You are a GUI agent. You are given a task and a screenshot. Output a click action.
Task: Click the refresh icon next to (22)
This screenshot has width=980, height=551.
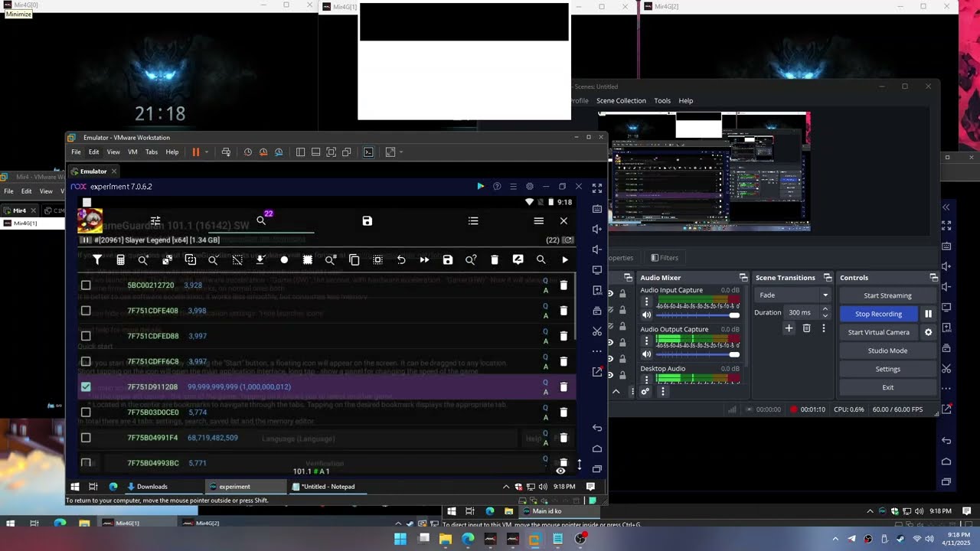[x=568, y=240]
